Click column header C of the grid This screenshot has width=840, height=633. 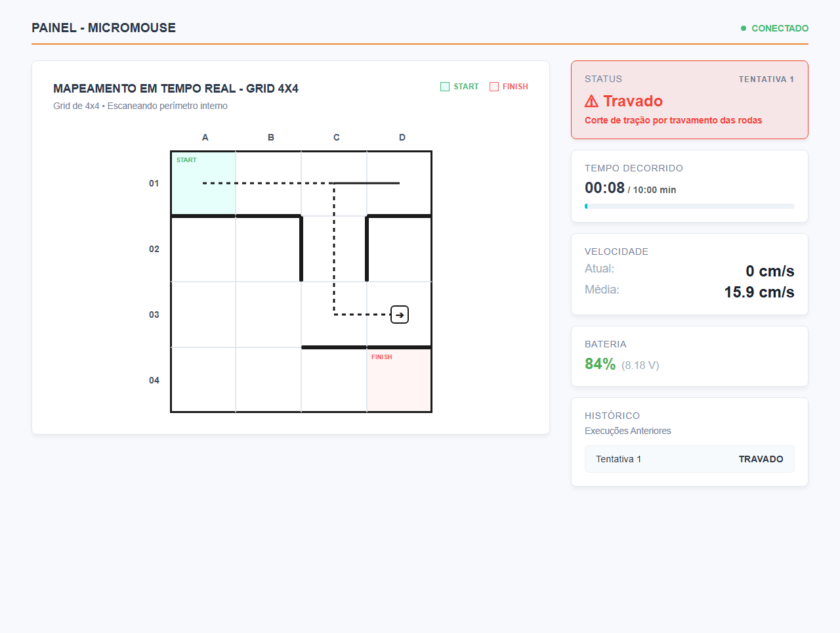(x=337, y=137)
